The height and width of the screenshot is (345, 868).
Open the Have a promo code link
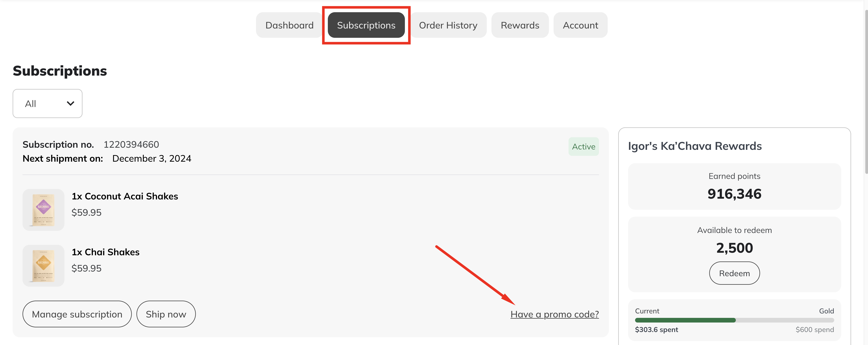coord(555,314)
